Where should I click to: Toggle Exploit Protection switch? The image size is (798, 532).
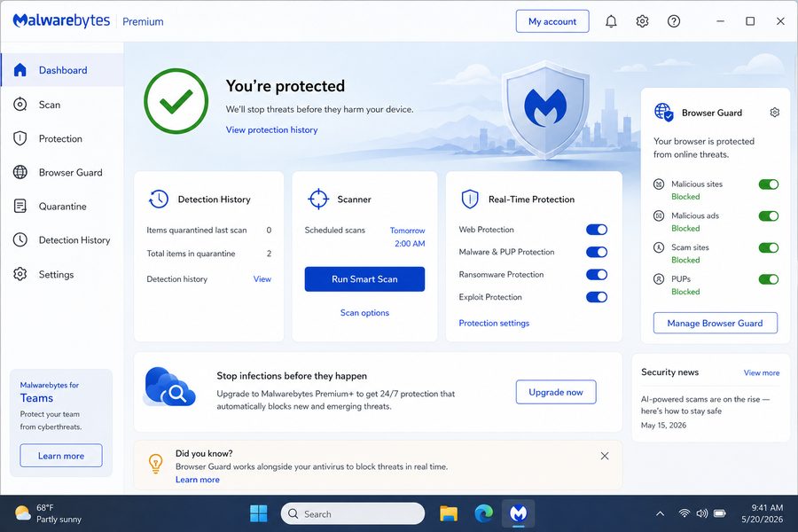[x=597, y=297]
